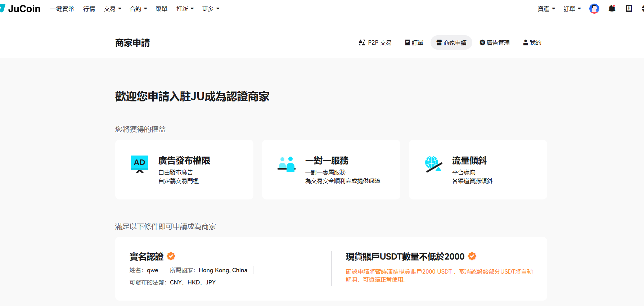
Task: Click the AD icon of 廣告發布權限
Action: [x=140, y=164]
